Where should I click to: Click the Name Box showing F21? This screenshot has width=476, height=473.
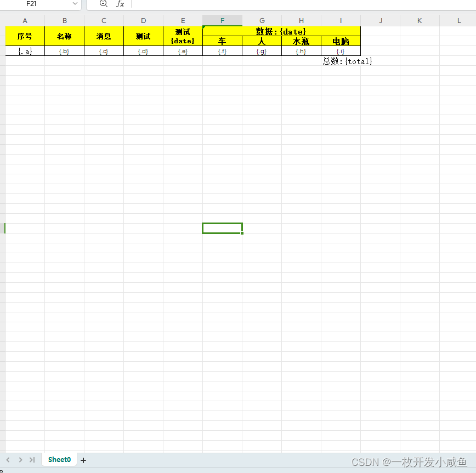click(32, 4)
